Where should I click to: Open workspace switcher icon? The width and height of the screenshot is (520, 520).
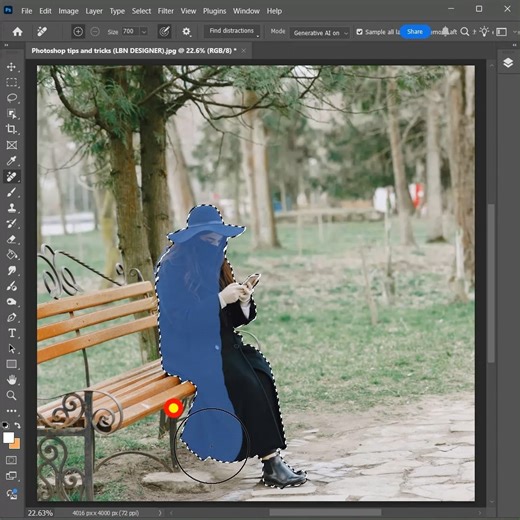click(501, 32)
